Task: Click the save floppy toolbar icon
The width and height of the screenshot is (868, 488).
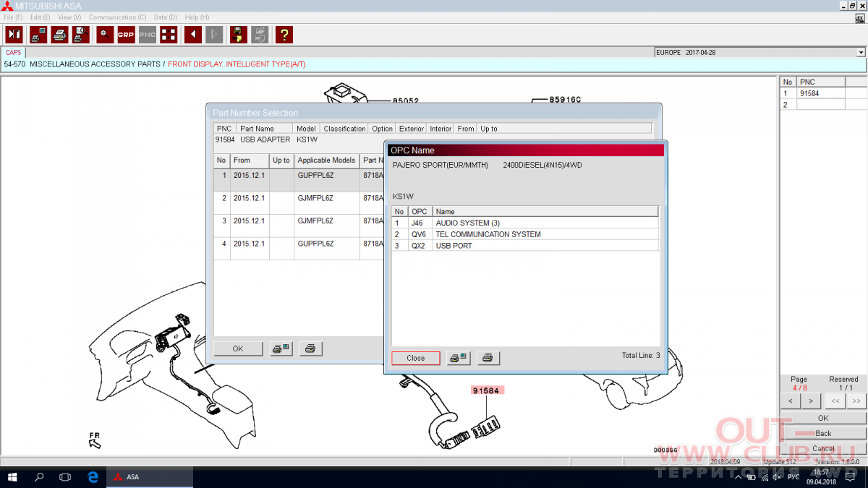Action: pos(238,34)
